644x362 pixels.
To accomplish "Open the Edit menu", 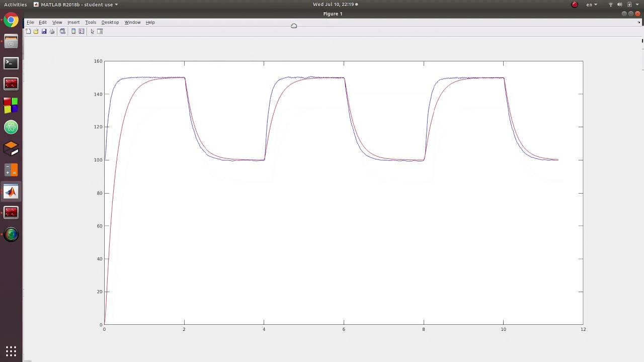I will [x=43, y=22].
